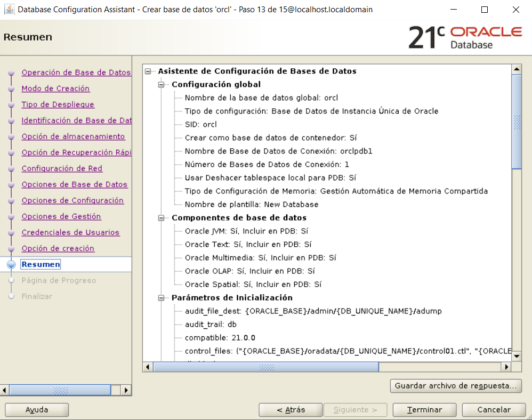Select the 'Oracle JVM' component row

(246, 231)
